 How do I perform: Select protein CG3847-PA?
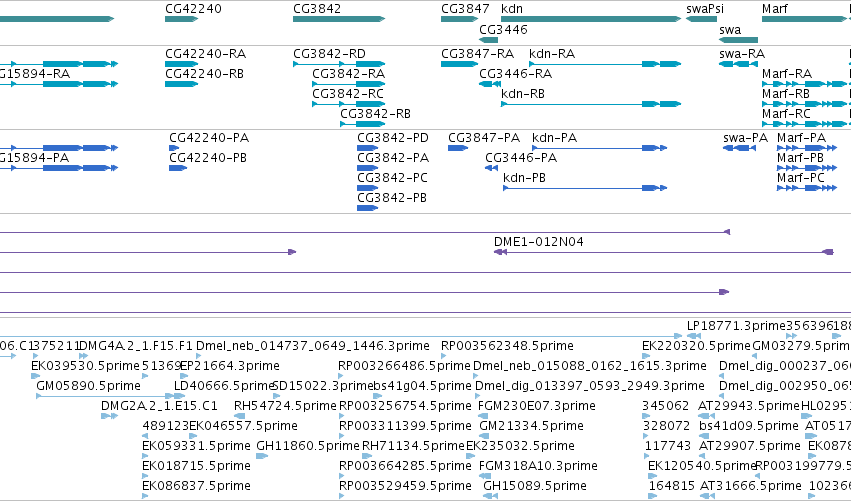click(484, 138)
